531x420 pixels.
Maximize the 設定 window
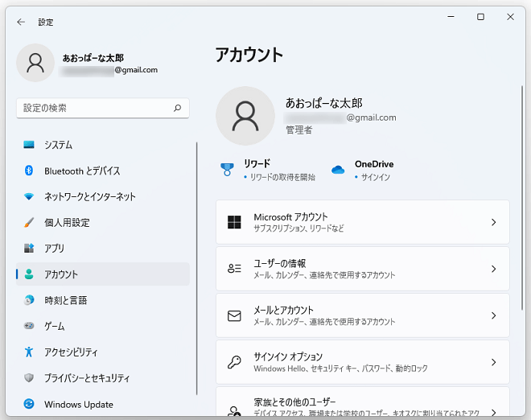point(480,17)
